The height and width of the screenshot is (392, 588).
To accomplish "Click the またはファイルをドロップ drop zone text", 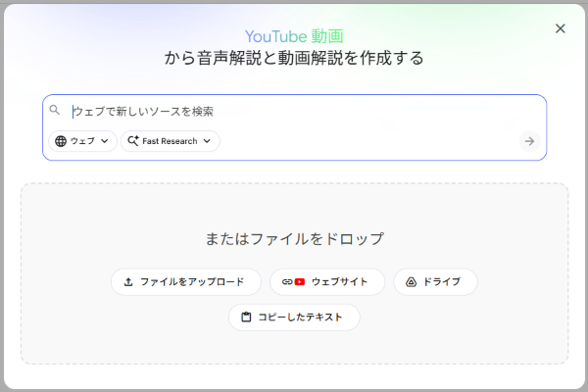I will (294, 238).
